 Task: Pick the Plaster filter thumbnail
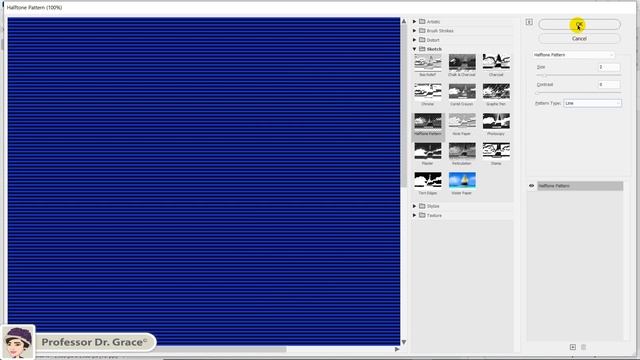tap(427, 151)
